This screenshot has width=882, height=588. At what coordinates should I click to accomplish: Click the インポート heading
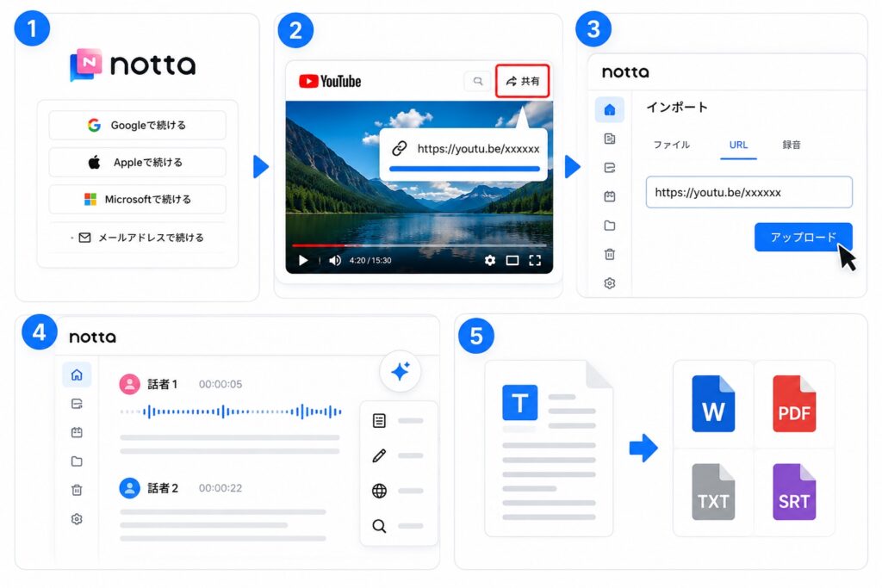coord(677,107)
